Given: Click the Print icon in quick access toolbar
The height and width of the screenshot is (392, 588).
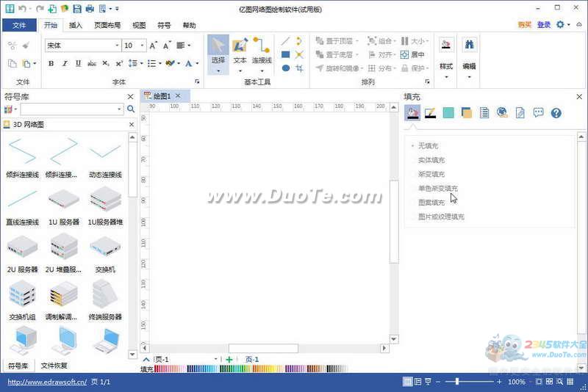Looking at the screenshot, I should [89, 9].
